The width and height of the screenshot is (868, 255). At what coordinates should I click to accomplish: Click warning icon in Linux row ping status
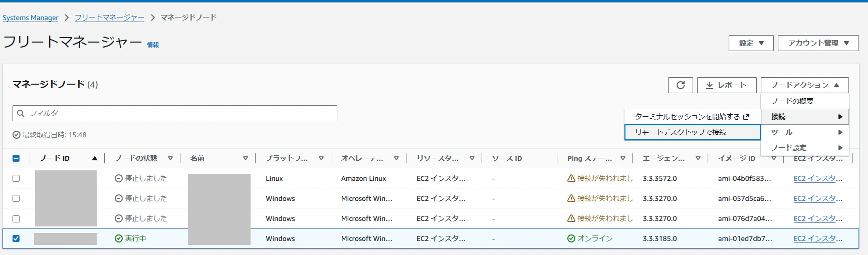pos(571,178)
